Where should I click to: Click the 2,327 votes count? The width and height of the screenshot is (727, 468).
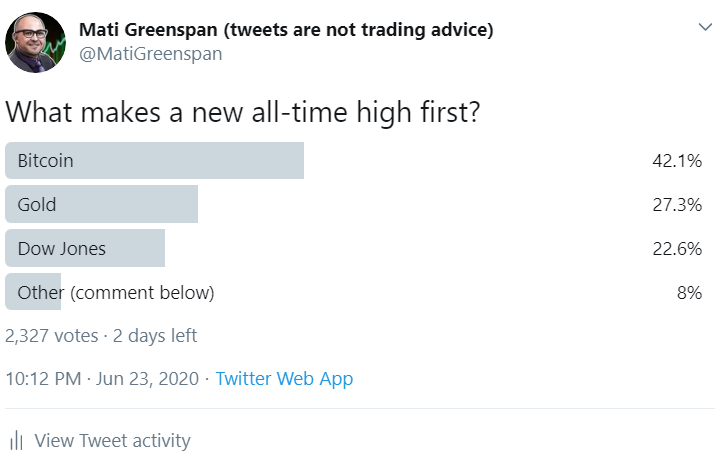[51, 335]
